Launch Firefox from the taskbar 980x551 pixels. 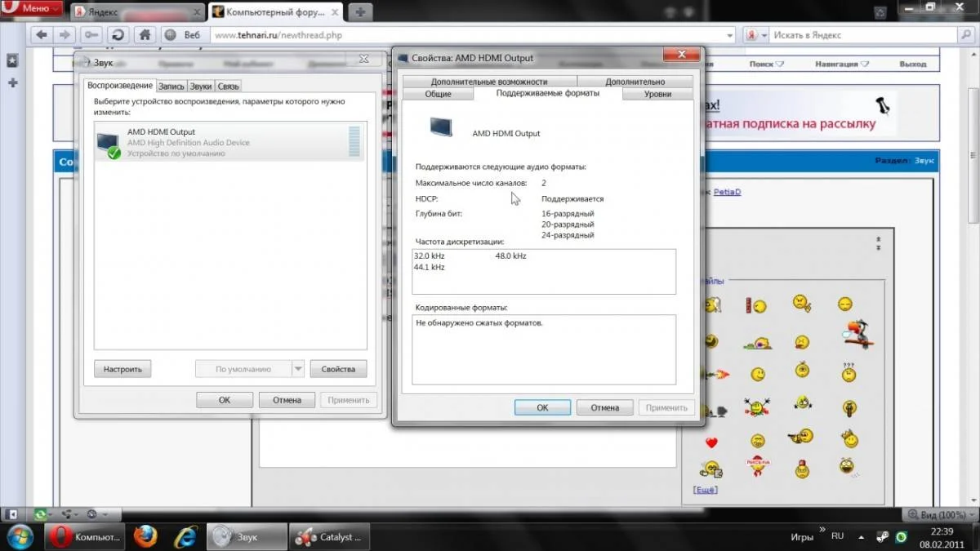[145, 536]
